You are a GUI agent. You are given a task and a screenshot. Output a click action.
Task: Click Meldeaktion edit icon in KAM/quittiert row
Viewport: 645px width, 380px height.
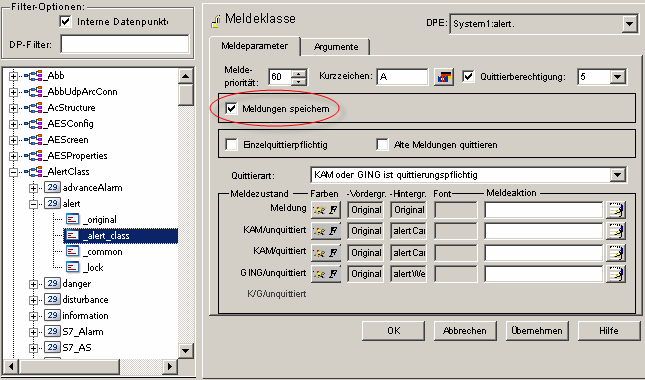[616, 253]
